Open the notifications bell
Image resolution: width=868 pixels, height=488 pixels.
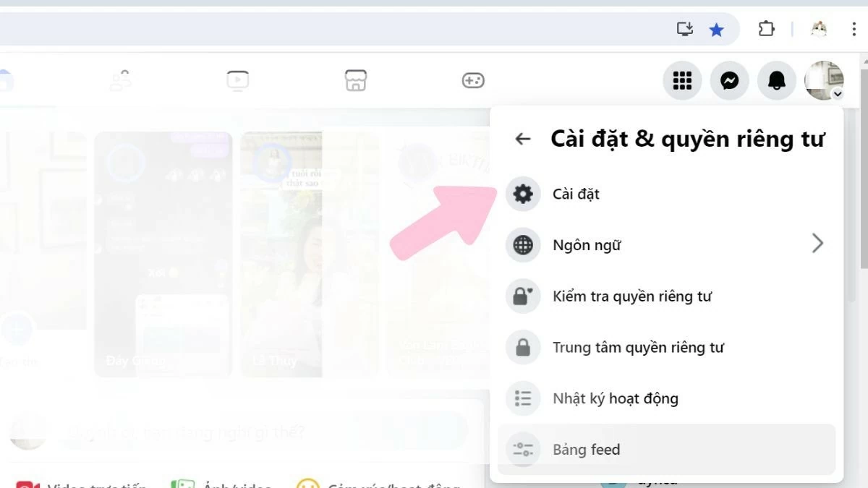point(776,80)
